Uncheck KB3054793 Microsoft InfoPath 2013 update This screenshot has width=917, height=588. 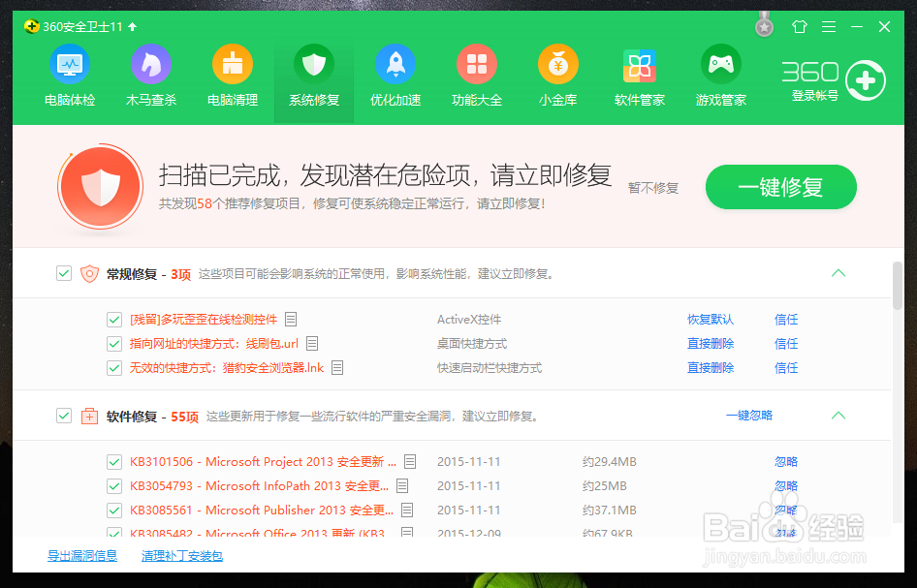114,486
